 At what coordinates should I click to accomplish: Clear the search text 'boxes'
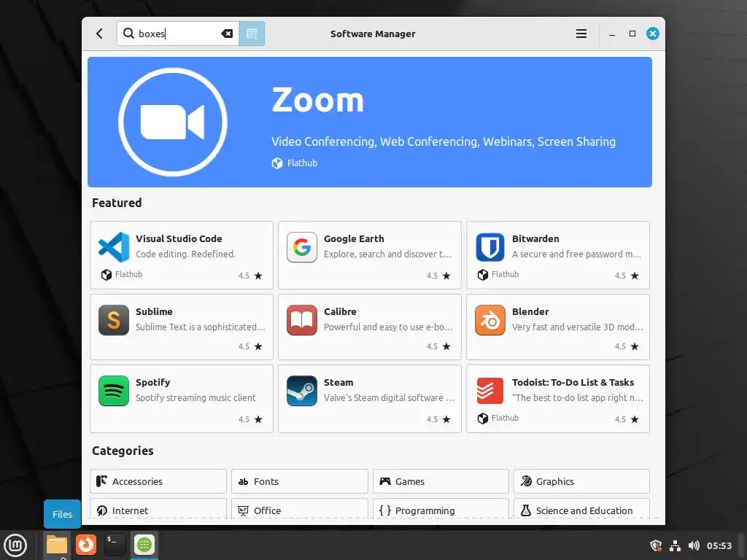click(x=227, y=34)
